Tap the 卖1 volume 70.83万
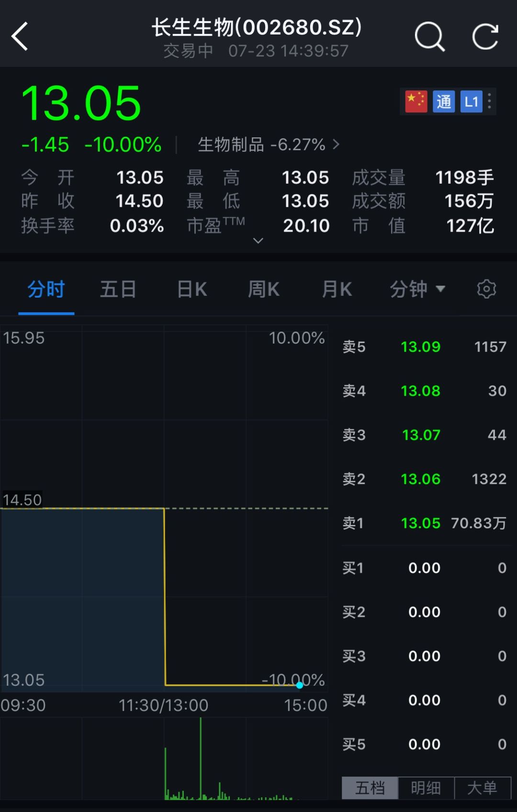This screenshot has width=517, height=812. coord(478,523)
